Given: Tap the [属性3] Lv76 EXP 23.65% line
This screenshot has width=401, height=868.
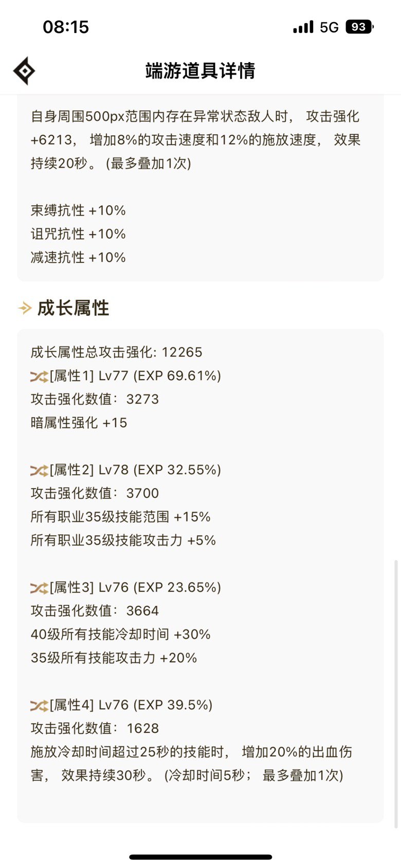Looking at the screenshot, I should (x=126, y=587).
